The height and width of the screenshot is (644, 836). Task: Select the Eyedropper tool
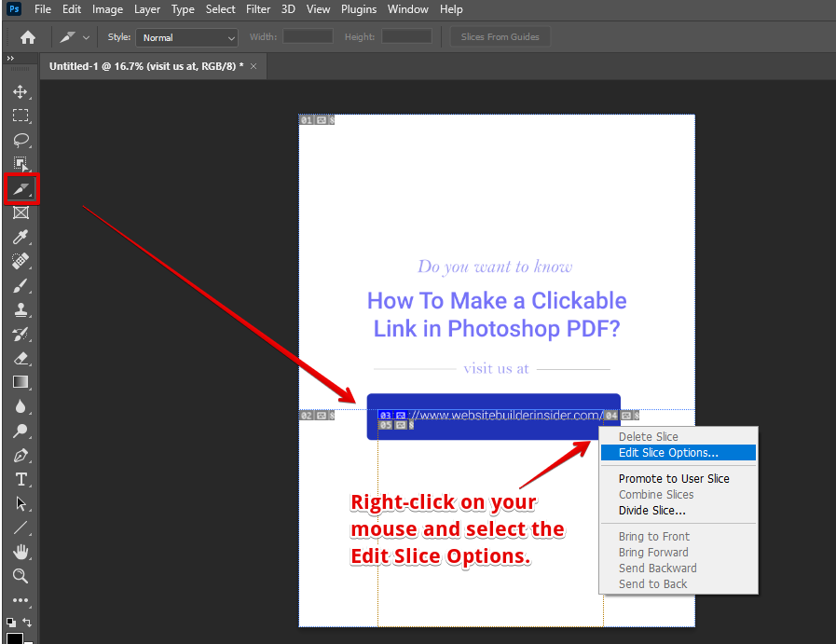point(20,237)
